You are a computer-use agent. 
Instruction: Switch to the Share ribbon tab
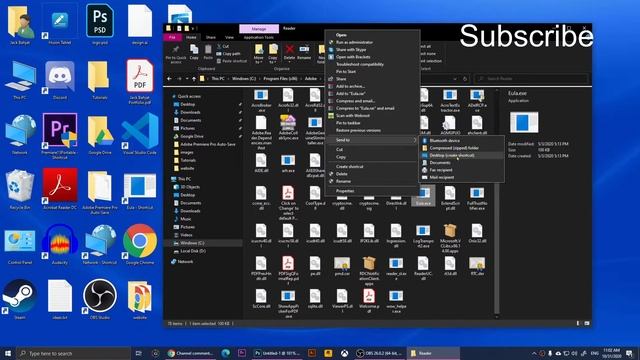click(211, 37)
